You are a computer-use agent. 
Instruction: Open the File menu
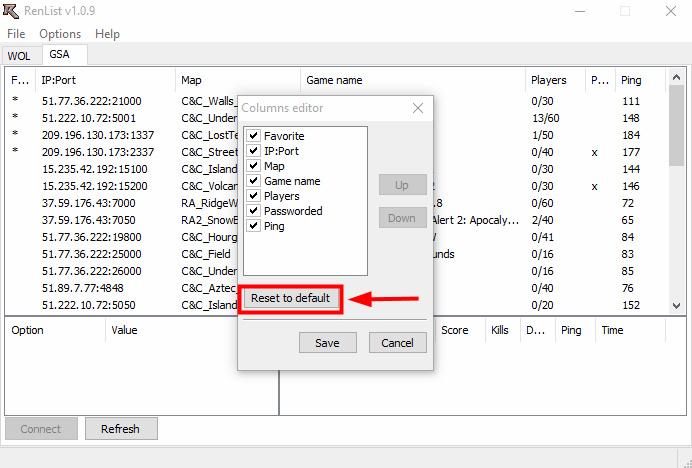pyautogui.click(x=16, y=34)
